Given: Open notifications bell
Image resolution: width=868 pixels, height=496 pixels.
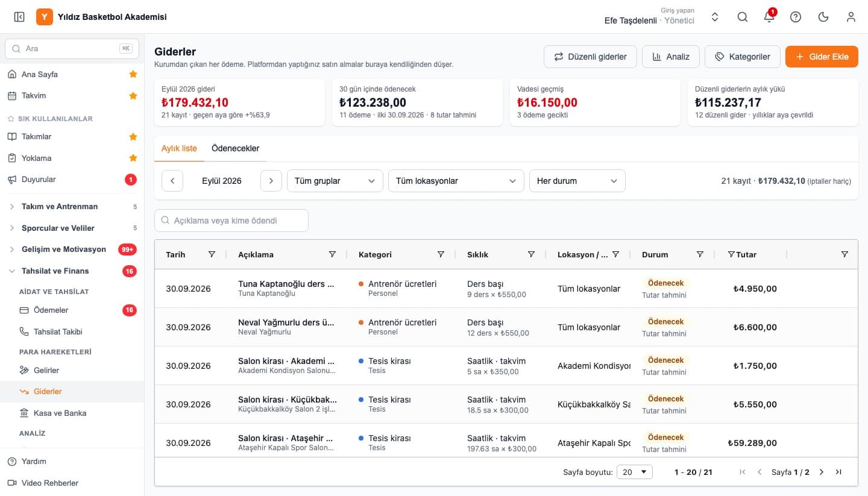Looking at the screenshot, I should (769, 17).
